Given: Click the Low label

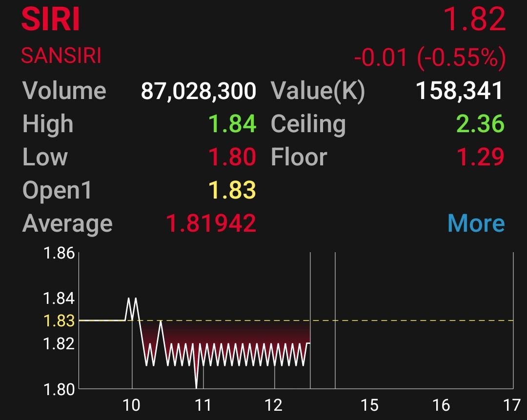Looking at the screenshot, I should tap(45, 157).
